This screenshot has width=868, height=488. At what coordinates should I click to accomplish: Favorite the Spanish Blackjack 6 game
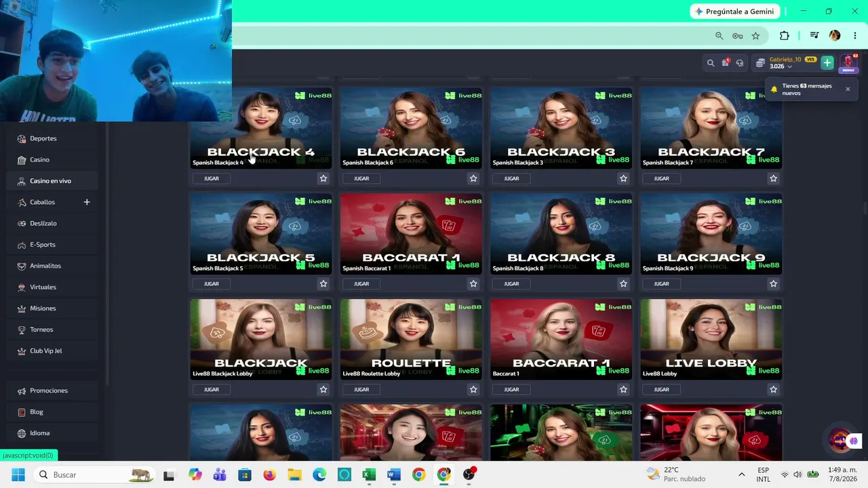click(x=473, y=178)
